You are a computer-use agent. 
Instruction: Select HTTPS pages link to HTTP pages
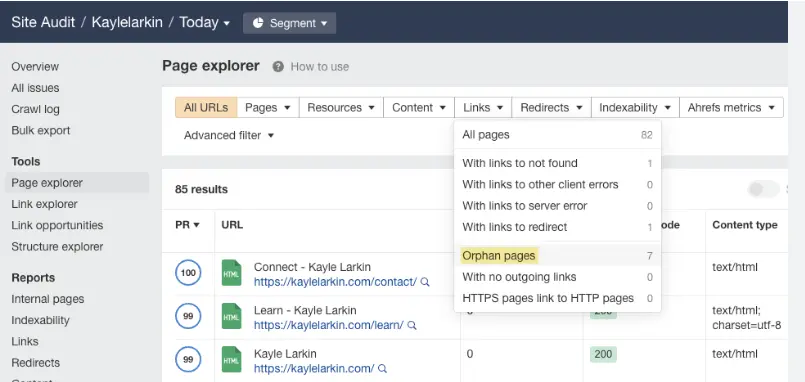(x=558, y=298)
